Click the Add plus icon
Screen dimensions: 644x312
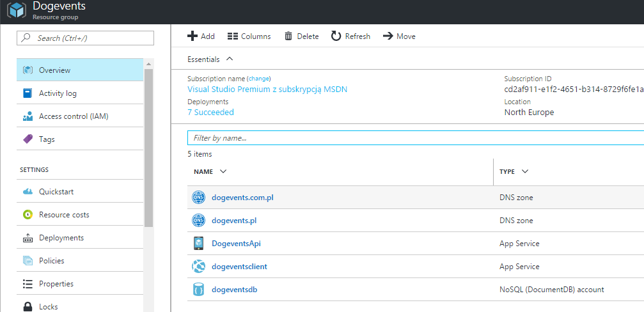point(192,36)
